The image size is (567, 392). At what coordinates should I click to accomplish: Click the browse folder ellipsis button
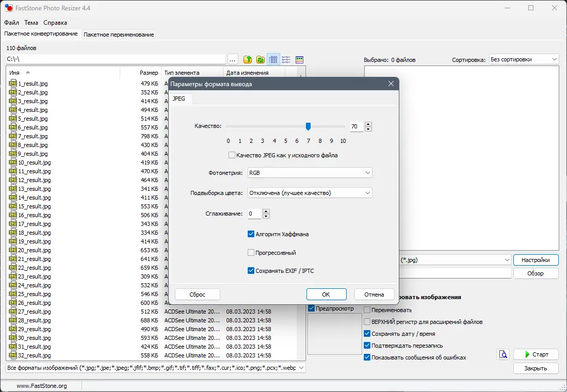(x=233, y=60)
